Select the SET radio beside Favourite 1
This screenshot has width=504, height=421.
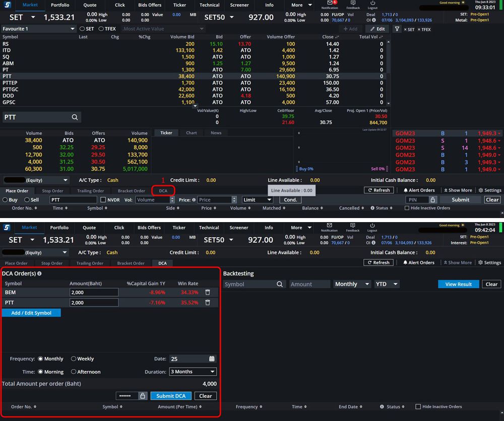tap(82, 29)
